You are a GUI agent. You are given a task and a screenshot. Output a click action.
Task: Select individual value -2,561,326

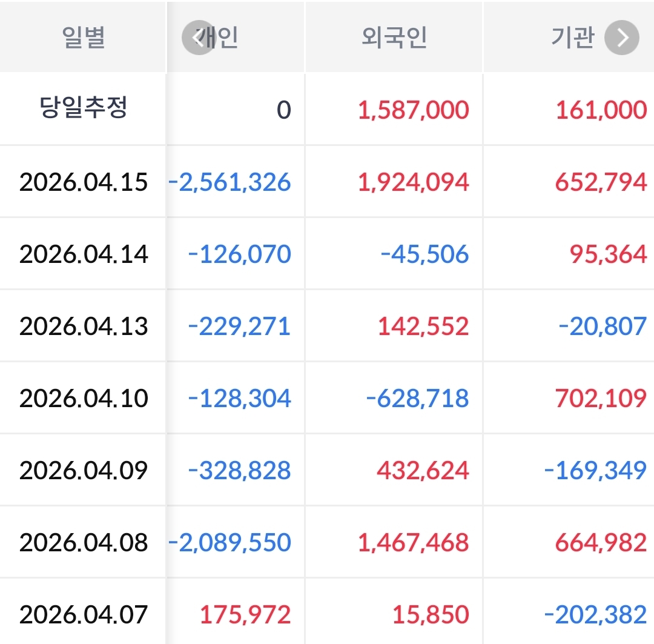230,182
